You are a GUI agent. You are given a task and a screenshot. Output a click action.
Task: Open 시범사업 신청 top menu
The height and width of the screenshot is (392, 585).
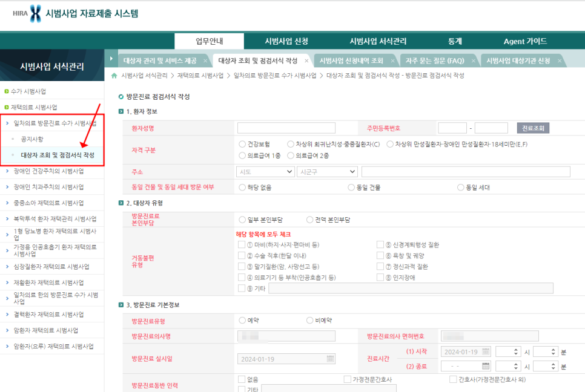pyautogui.click(x=286, y=41)
